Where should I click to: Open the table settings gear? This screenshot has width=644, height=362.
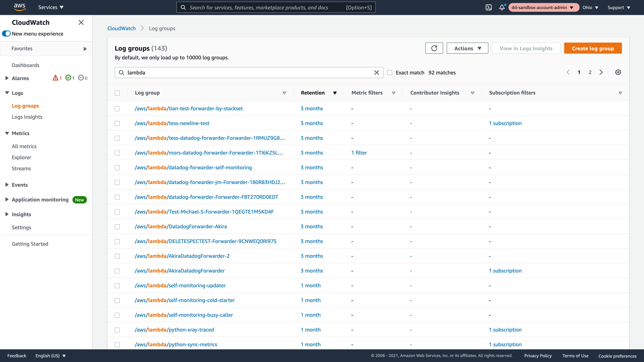click(x=618, y=72)
